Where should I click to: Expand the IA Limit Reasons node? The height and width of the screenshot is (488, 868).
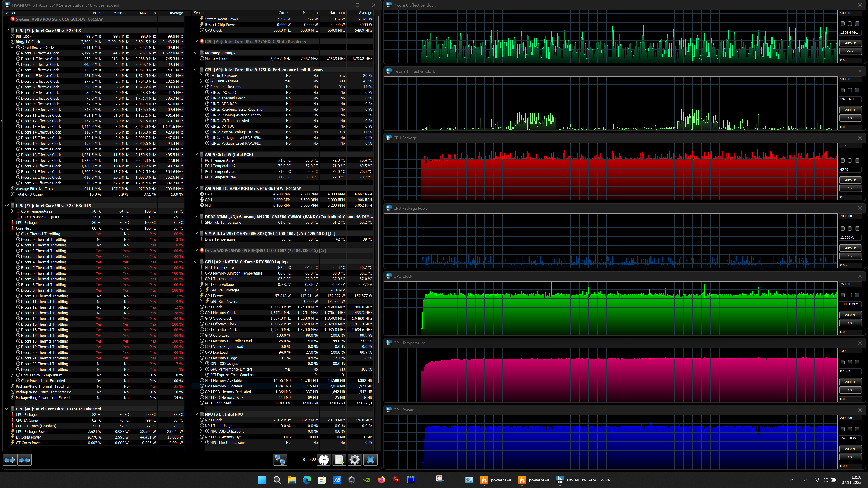pyautogui.click(x=201, y=75)
